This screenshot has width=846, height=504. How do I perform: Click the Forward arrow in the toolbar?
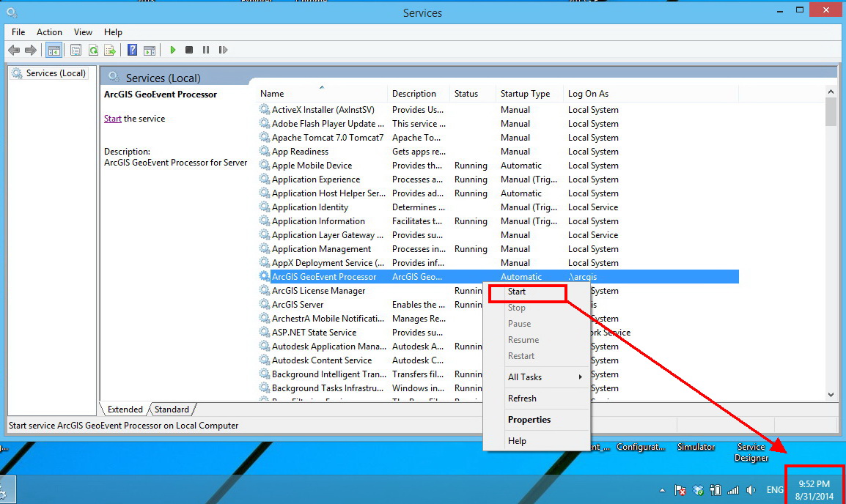tap(31, 50)
